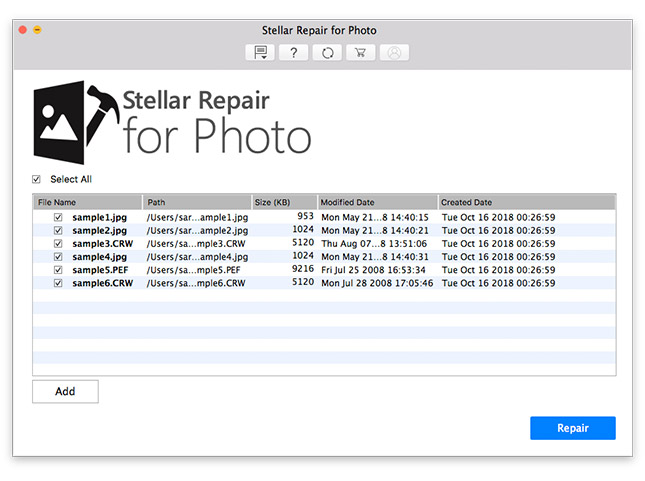Click the Activation user profile icon
The image size is (645, 481).
coord(394,53)
